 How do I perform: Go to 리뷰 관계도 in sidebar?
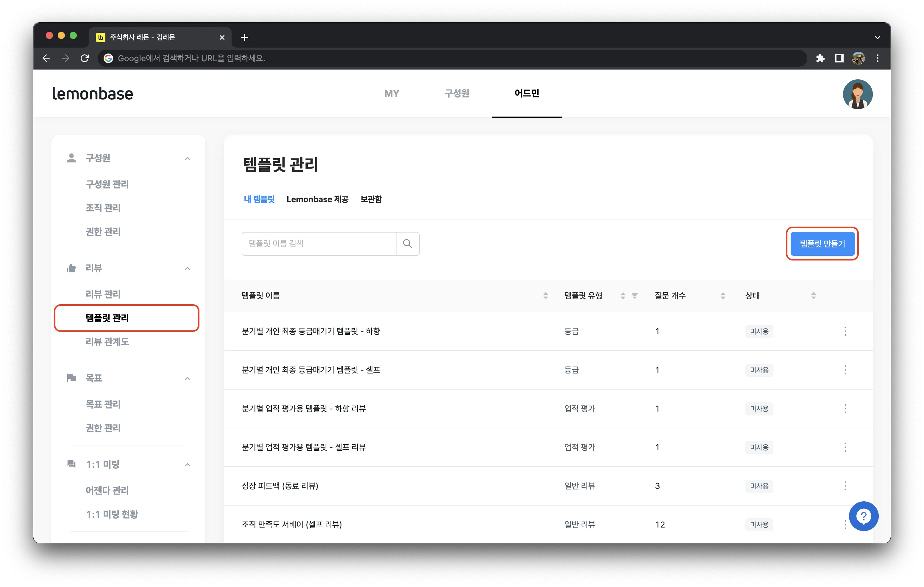tap(107, 342)
